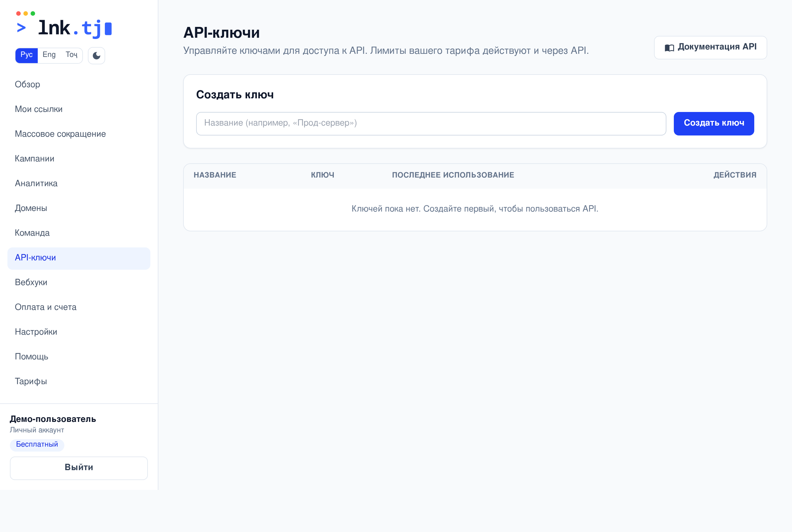Go to Мои ссылки
The width and height of the screenshot is (792, 532).
click(x=79, y=109)
